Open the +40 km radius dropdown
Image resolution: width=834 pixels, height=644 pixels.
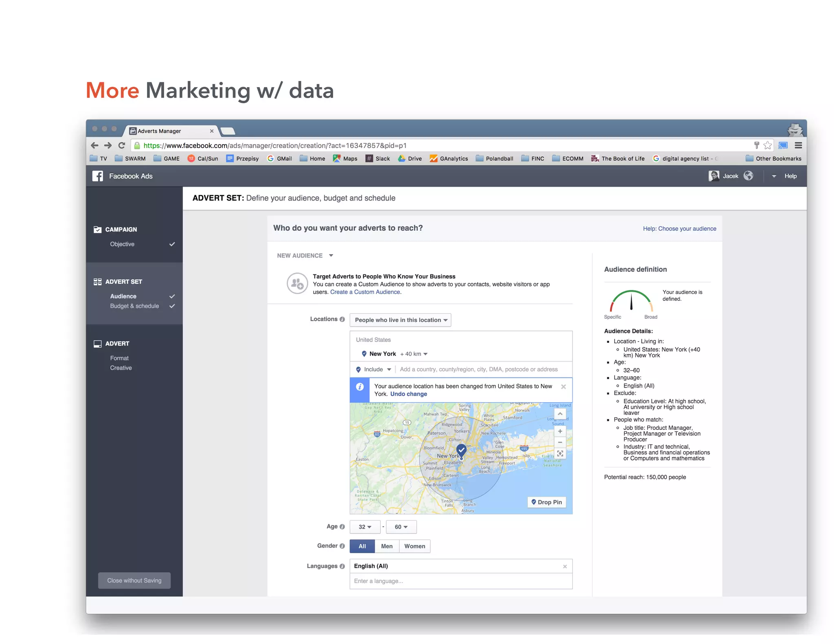click(x=414, y=354)
